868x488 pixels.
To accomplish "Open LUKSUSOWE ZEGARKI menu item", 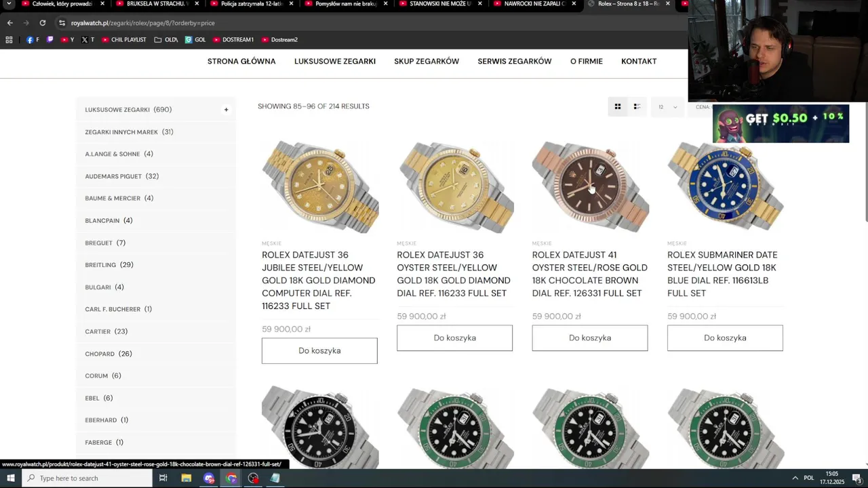I will (335, 62).
